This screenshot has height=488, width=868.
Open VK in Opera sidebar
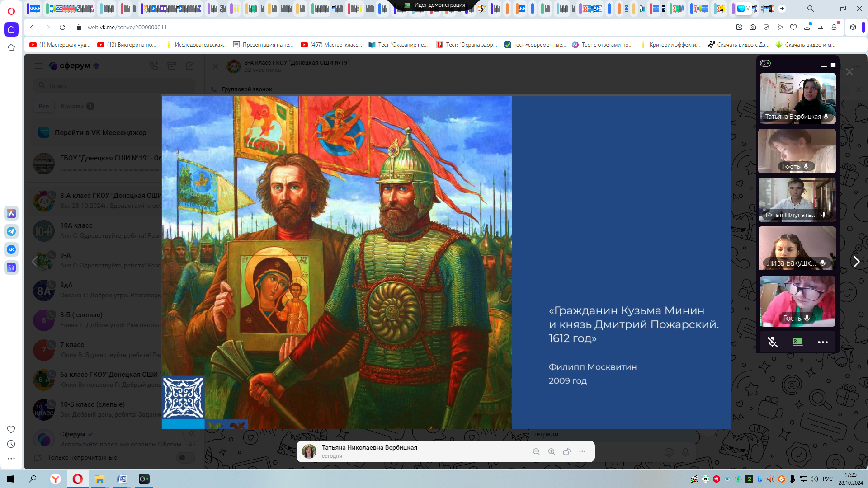pos(11,249)
